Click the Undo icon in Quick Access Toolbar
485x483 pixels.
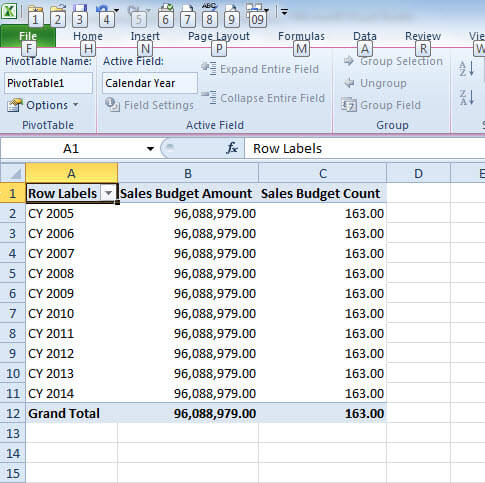pos(103,9)
